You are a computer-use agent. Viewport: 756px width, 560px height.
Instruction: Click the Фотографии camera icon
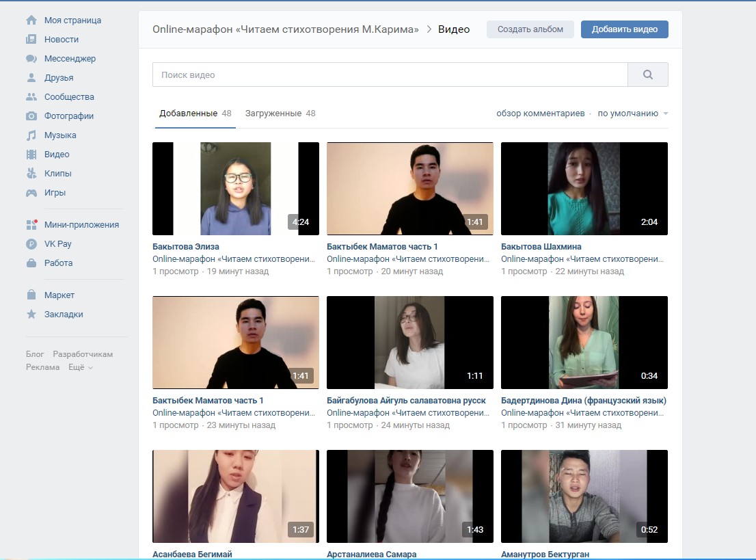click(31, 116)
